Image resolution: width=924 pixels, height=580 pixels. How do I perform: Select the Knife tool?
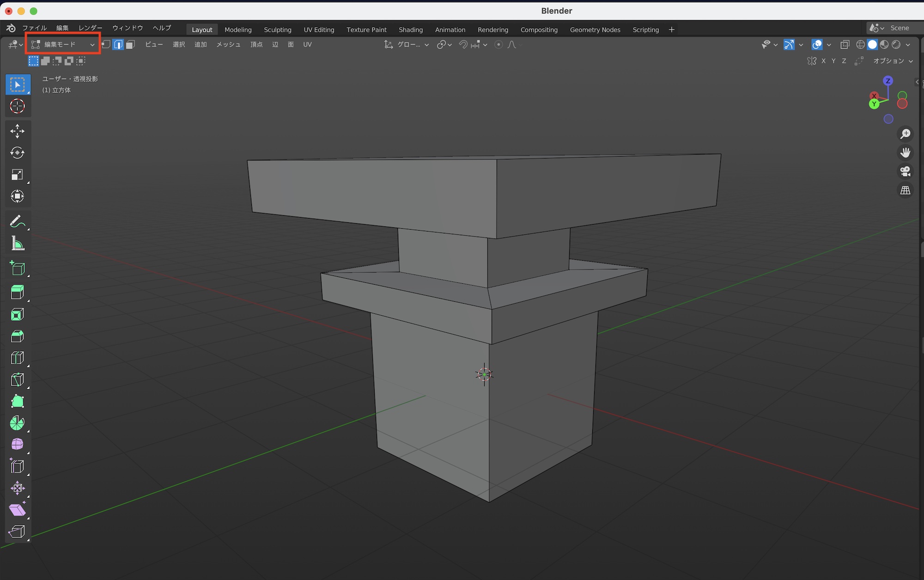18,379
